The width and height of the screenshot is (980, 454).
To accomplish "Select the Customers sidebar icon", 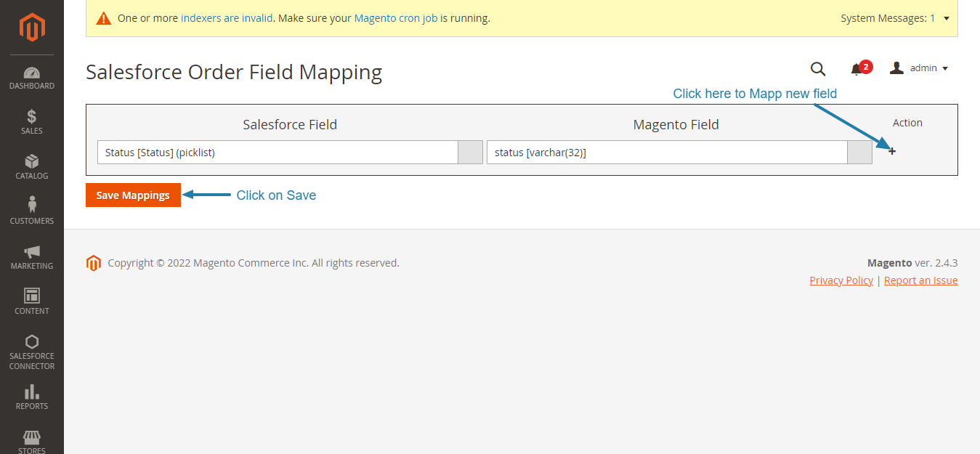I will (31, 211).
